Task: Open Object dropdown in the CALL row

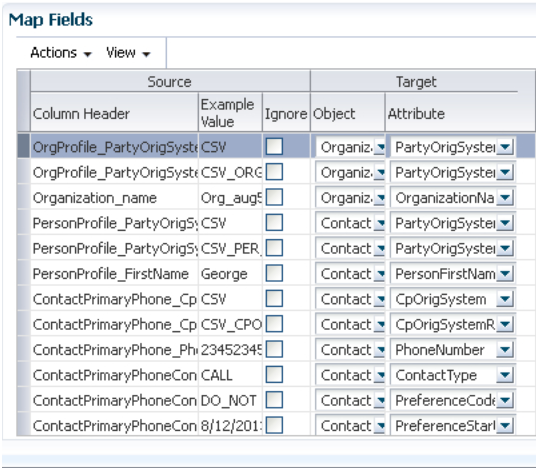Action: click(379, 375)
